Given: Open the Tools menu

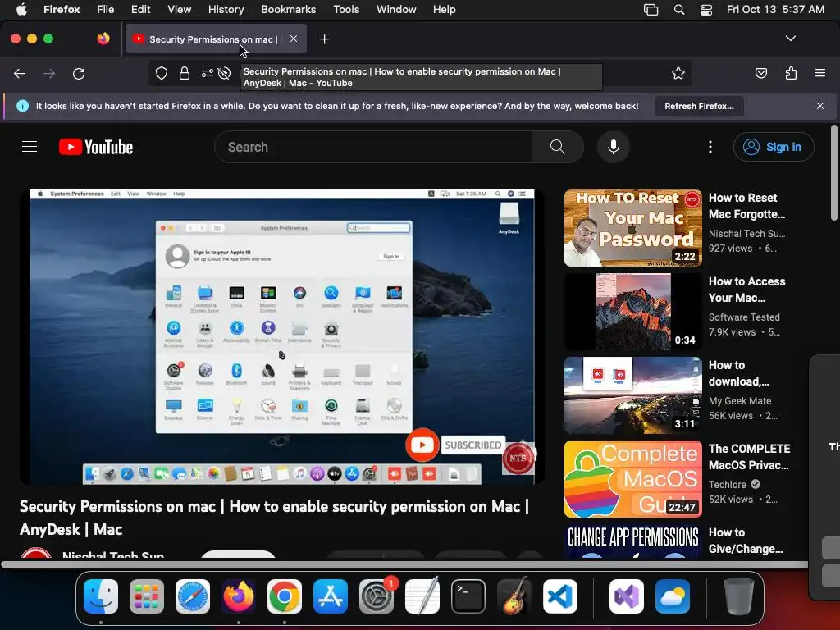Looking at the screenshot, I should (346, 9).
